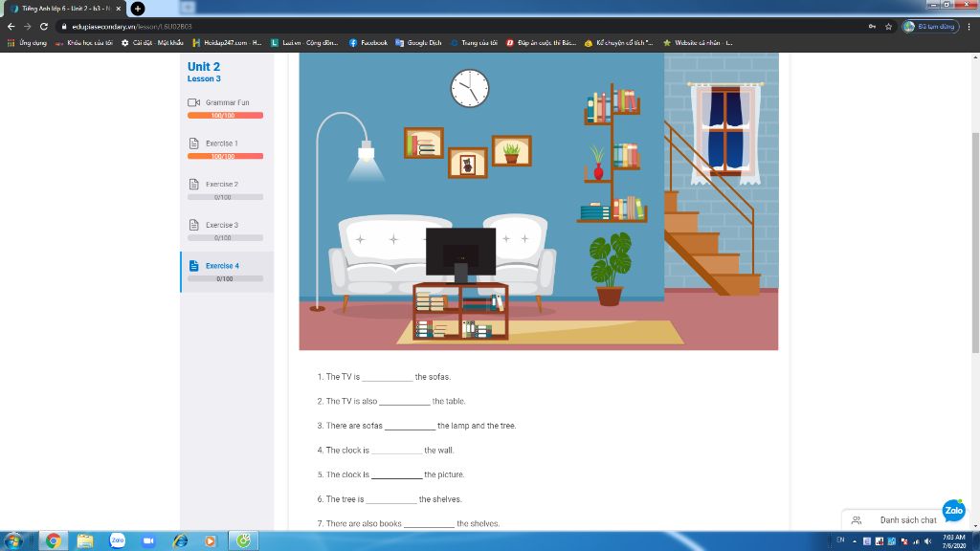
Task: Click the Exercise 4 document icon
Action: tap(193, 266)
